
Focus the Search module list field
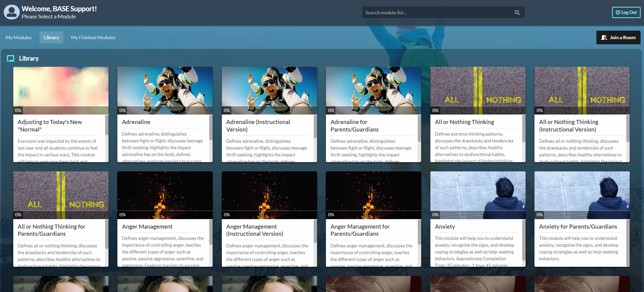[444, 13]
